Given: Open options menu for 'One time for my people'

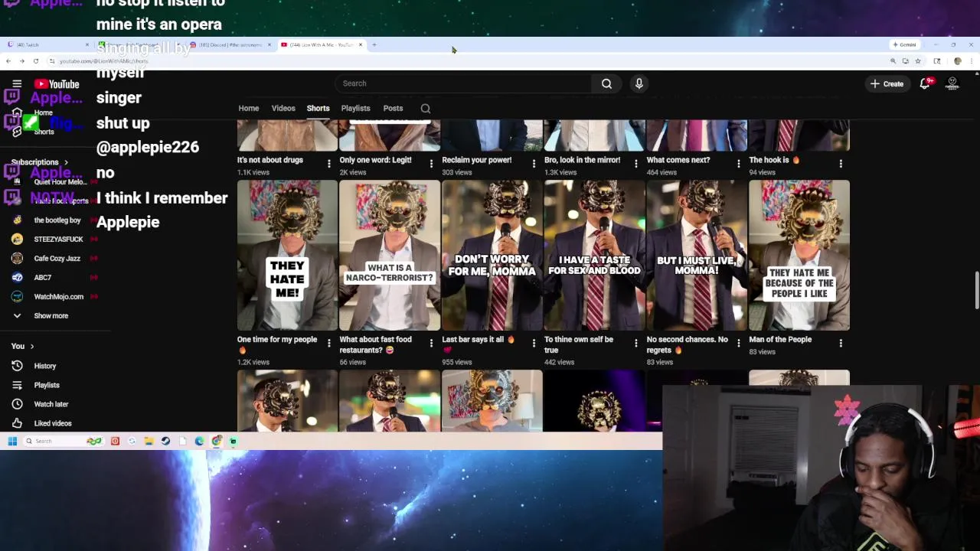Looking at the screenshot, I should tap(329, 343).
